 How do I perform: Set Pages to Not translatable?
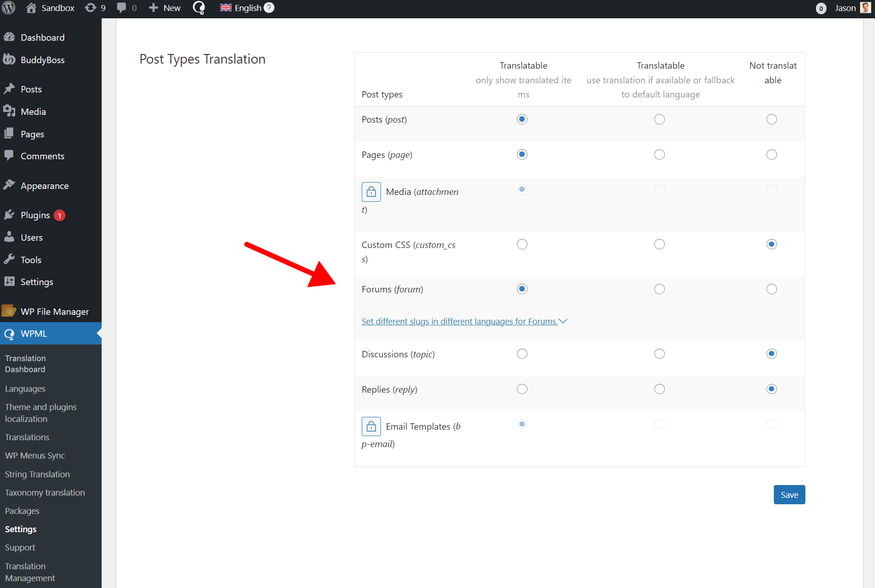pyautogui.click(x=772, y=155)
